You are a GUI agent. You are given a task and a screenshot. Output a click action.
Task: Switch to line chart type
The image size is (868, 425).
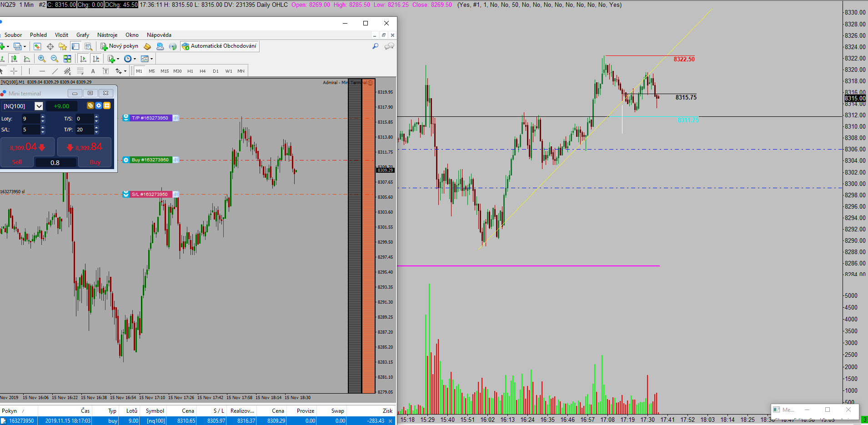click(27, 59)
